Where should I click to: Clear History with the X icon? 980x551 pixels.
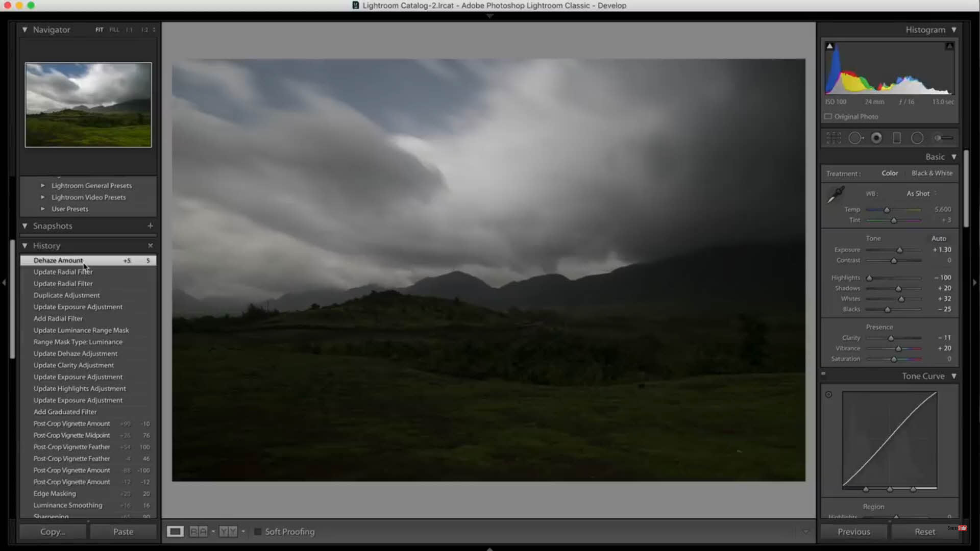(x=150, y=245)
